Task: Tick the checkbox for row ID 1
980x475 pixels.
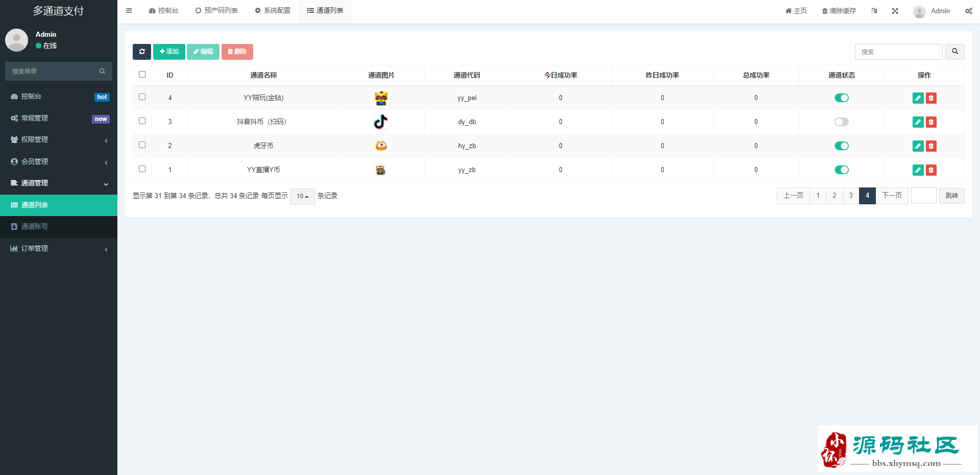Action: pyautogui.click(x=142, y=169)
